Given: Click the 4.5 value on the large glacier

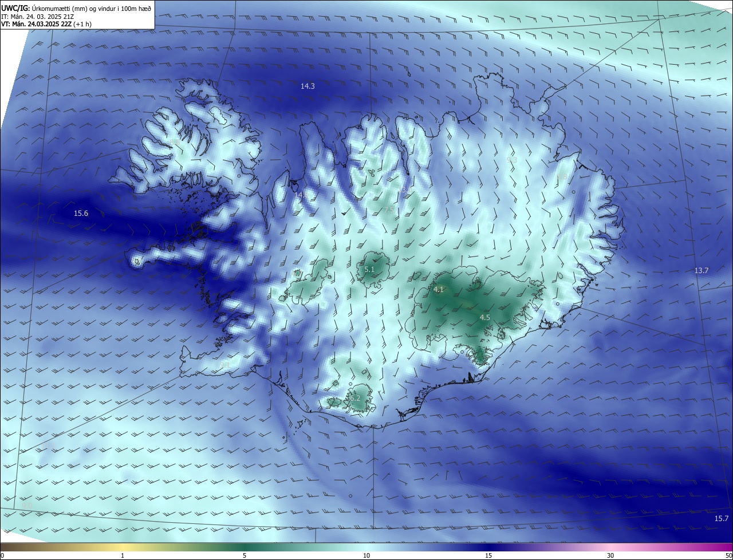Looking at the screenshot, I should pos(485,317).
